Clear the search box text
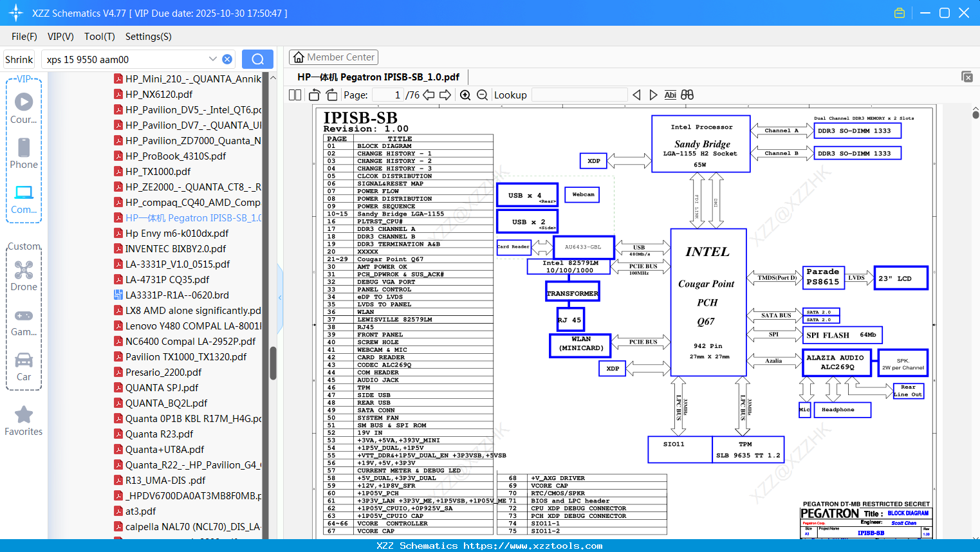 [x=227, y=59]
